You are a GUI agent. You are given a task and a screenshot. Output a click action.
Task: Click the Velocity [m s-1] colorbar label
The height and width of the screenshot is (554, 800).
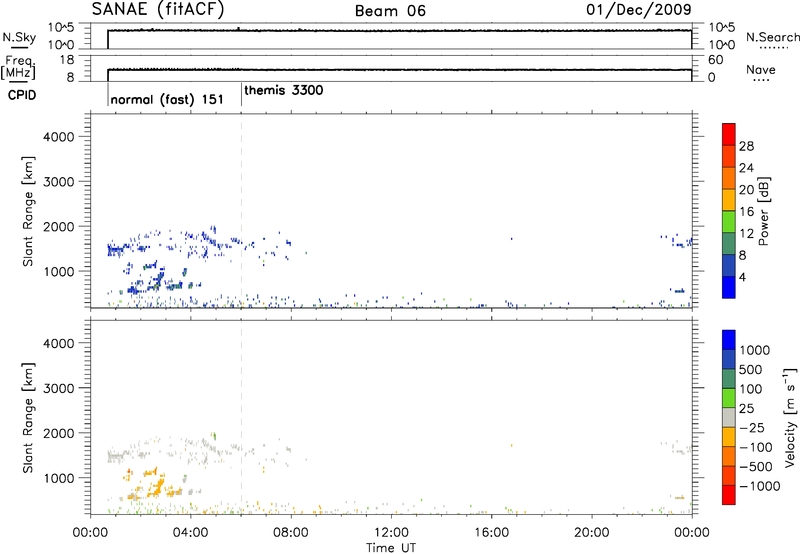coord(790,417)
